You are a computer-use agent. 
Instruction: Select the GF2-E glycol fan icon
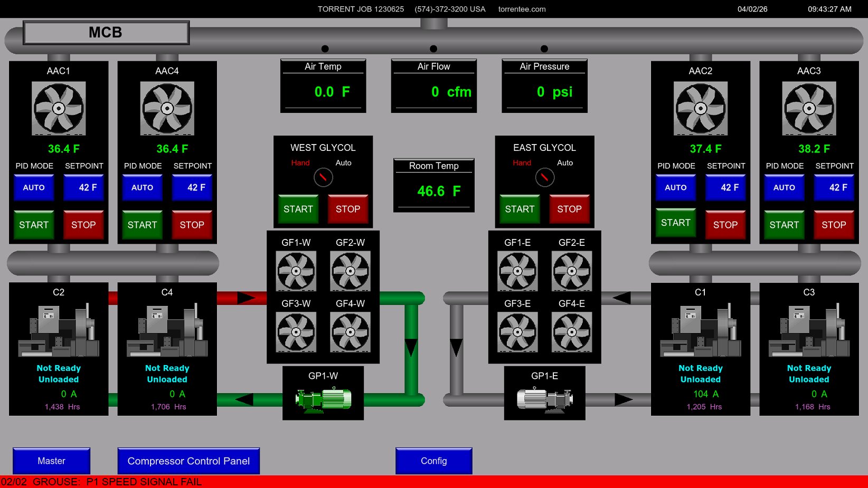click(x=572, y=271)
